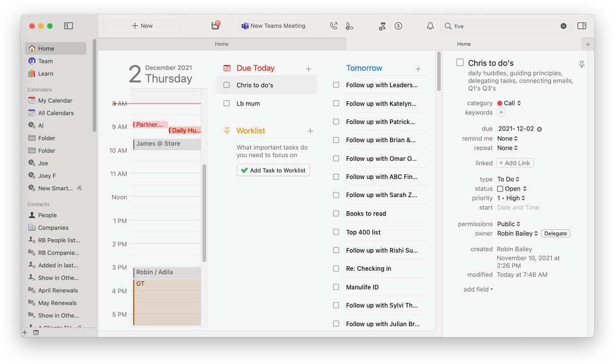The height and width of the screenshot is (364, 615).
Task: Change the type To Do dropdown
Action: pos(509,179)
